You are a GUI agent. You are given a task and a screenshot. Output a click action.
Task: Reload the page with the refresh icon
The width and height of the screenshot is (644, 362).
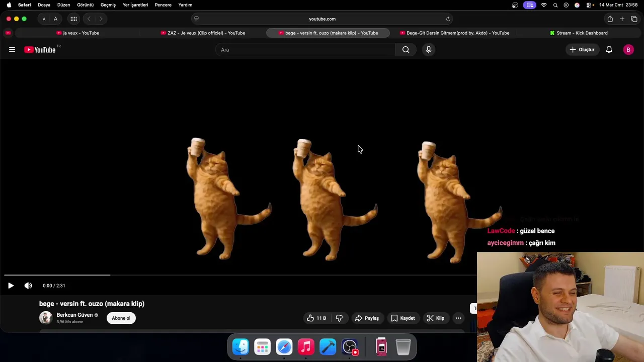[448, 19]
